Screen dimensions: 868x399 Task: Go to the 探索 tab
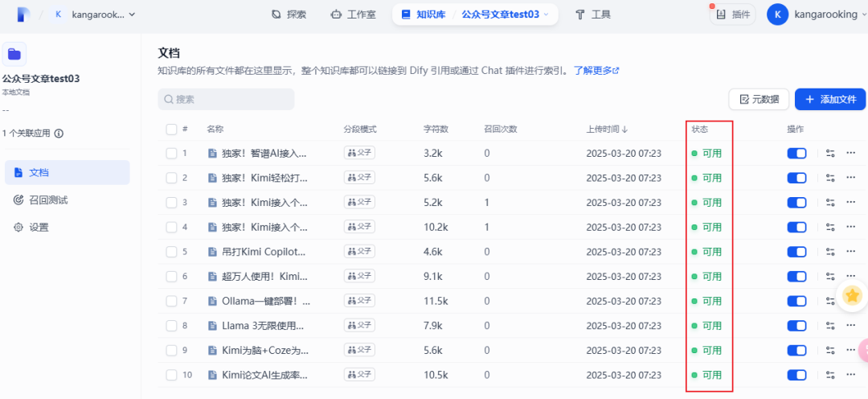coord(289,14)
